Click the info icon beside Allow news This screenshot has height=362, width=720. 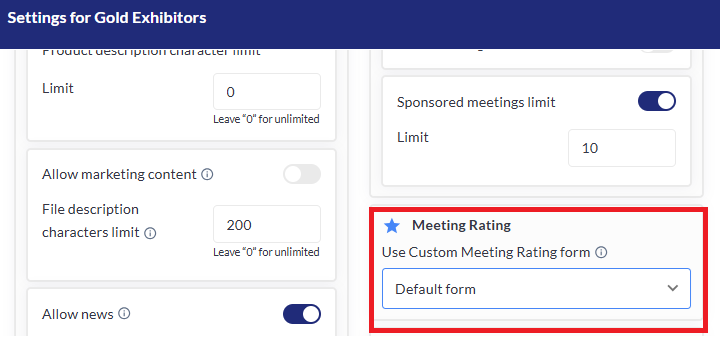(x=124, y=313)
